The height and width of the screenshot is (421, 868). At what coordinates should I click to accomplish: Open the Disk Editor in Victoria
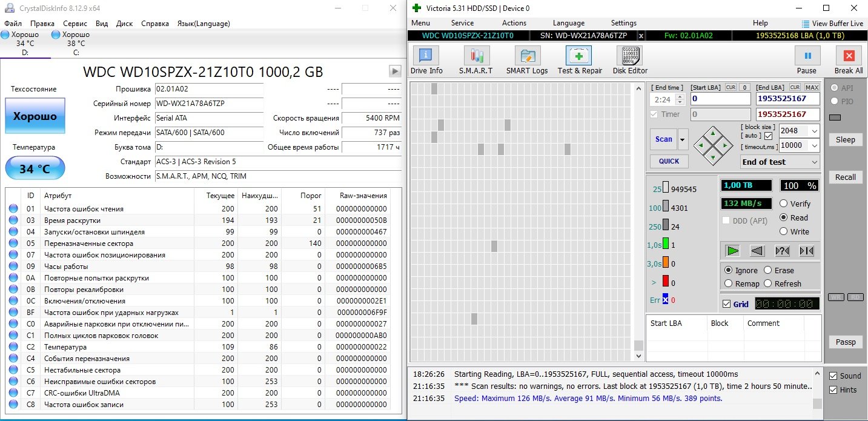click(x=630, y=61)
